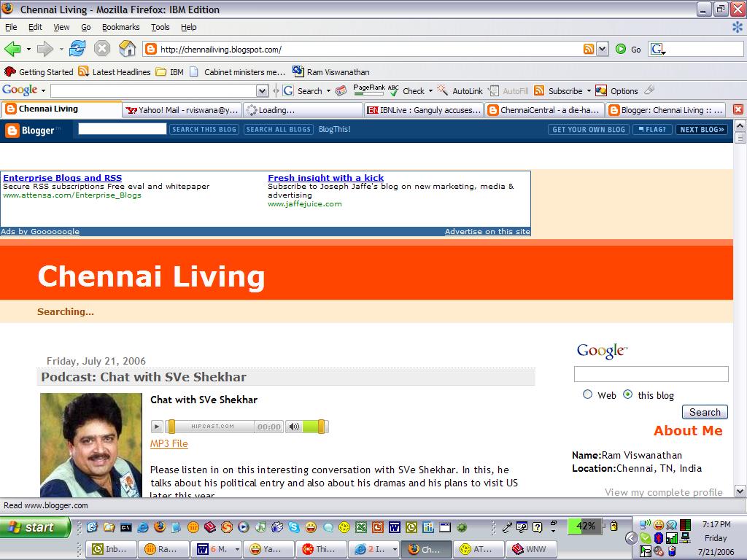Screen dimensions: 747x560
Task: Expand the Google toolbar search box dropdown
Action: (x=262, y=90)
